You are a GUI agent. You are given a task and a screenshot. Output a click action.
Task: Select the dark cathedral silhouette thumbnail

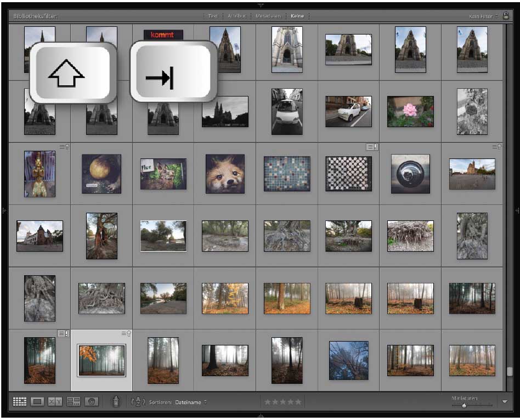tap(225, 111)
